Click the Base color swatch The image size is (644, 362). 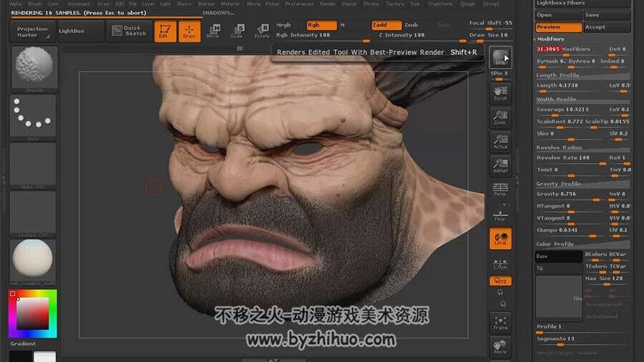click(x=559, y=257)
